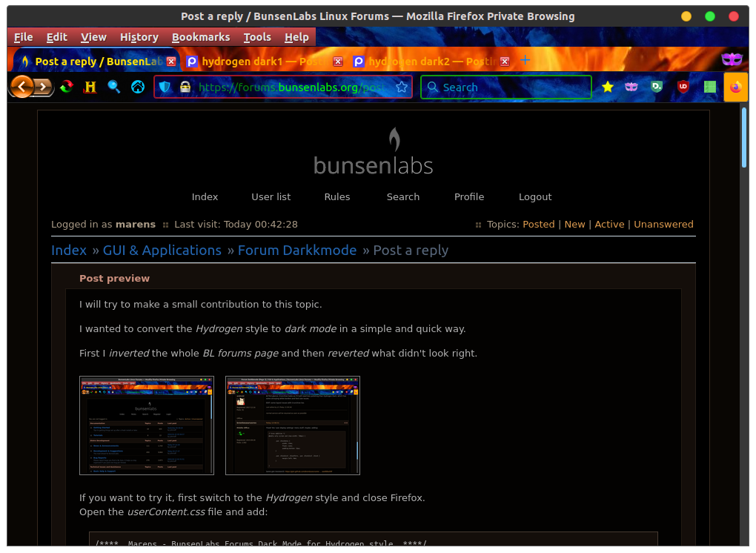This screenshot has width=756, height=553.
Task: Click the username 'marens' text
Action: [x=136, y=224]
